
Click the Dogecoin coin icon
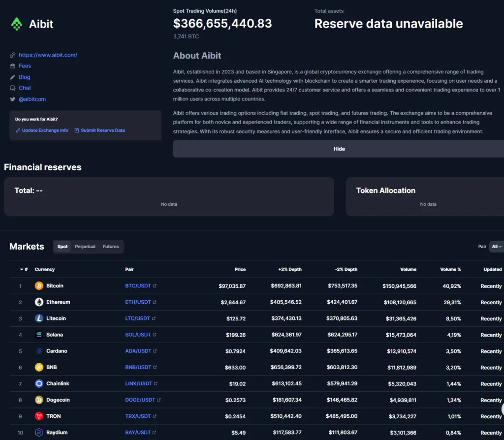tap(39, 400)
